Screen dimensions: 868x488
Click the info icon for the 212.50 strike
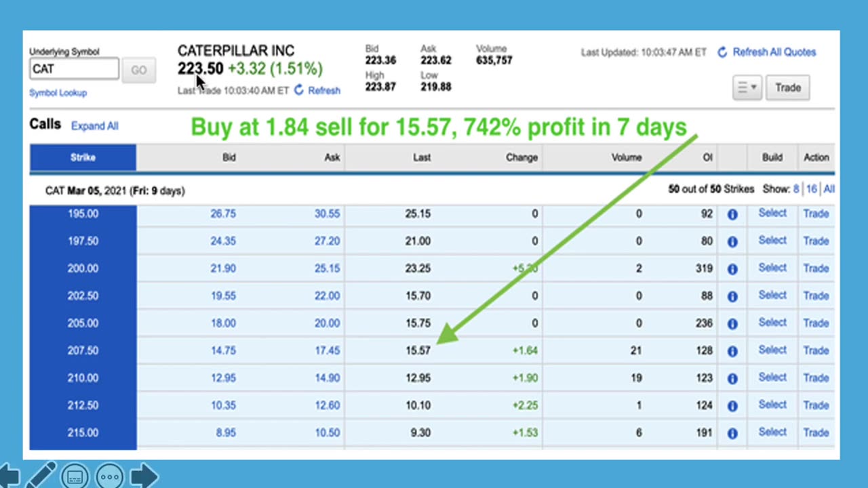732,406
